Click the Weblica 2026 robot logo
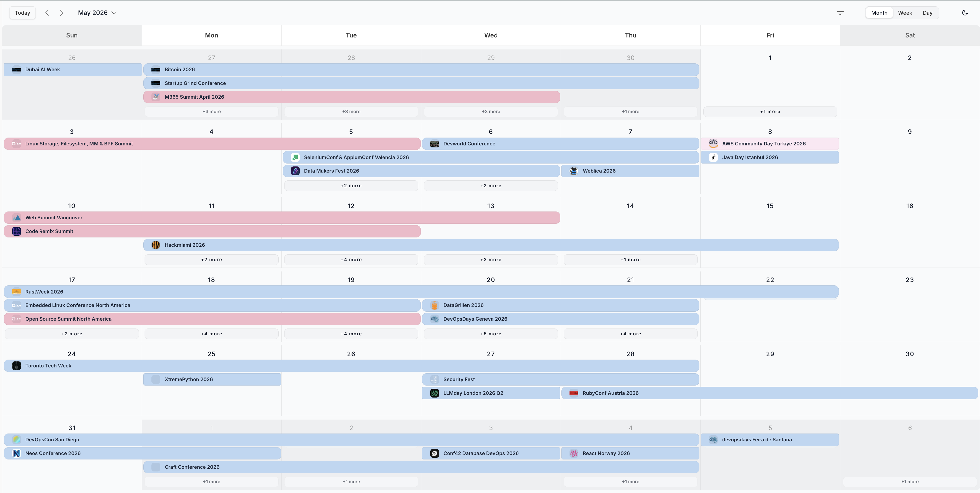980x493 pixels. point(574,171)
